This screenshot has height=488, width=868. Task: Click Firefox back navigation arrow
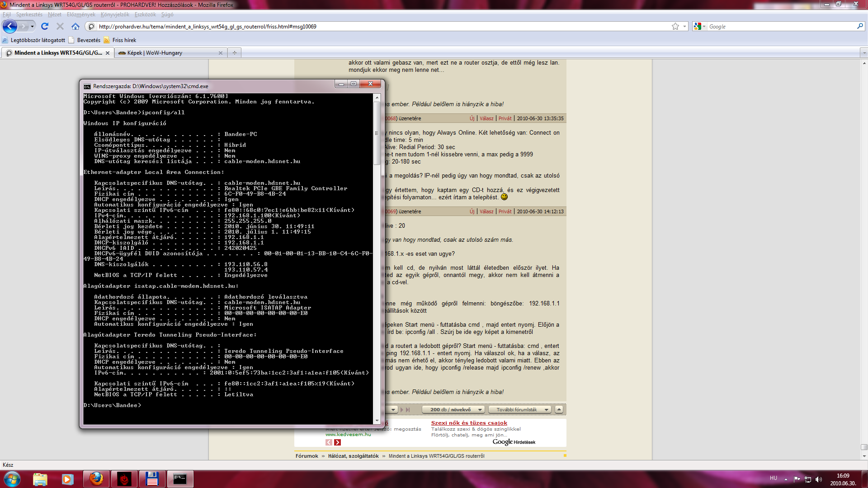[10, 26]
